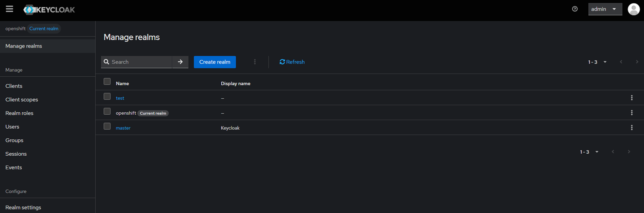Open kebab menu for openshift realm
The width and height of the screenshot is (644, 213).
[631, 113]
